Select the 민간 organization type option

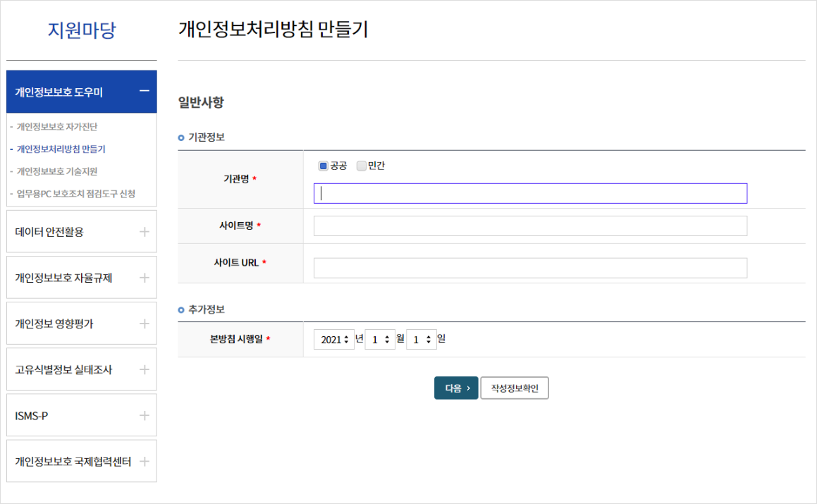[x=362, y=166]
